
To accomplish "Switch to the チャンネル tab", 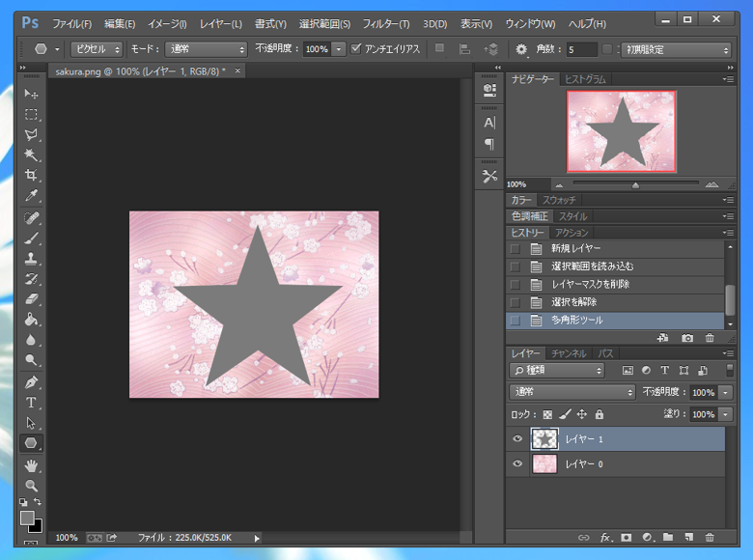I will 569,353.
